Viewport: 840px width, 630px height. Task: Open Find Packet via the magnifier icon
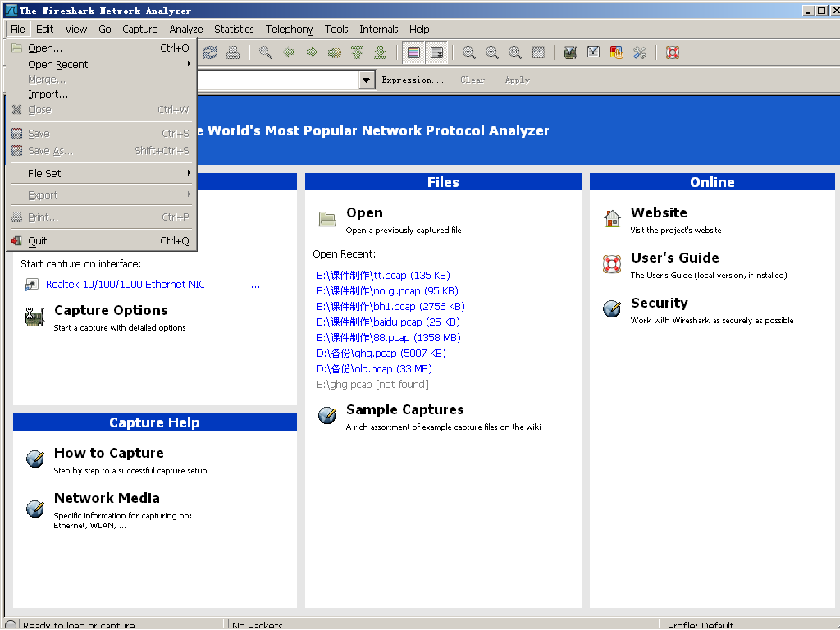[265, 52]
